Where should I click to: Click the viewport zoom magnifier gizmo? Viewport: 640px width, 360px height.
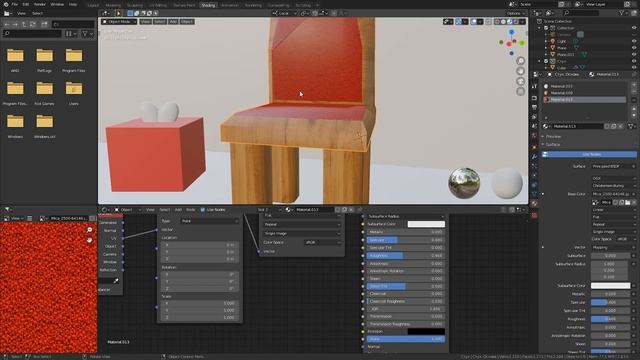[x=520, y=61]
